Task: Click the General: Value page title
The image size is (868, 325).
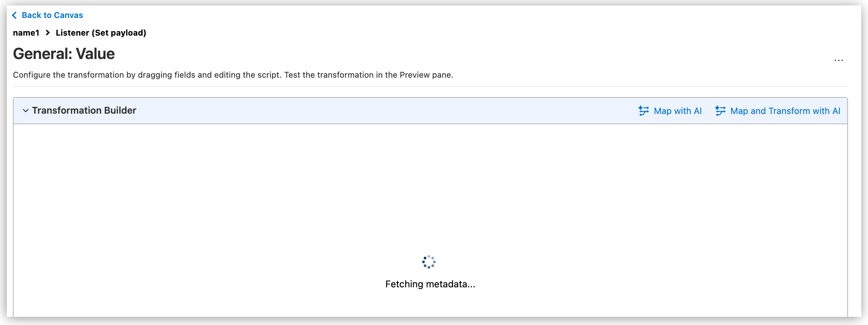Action: (x=64, y=54)
